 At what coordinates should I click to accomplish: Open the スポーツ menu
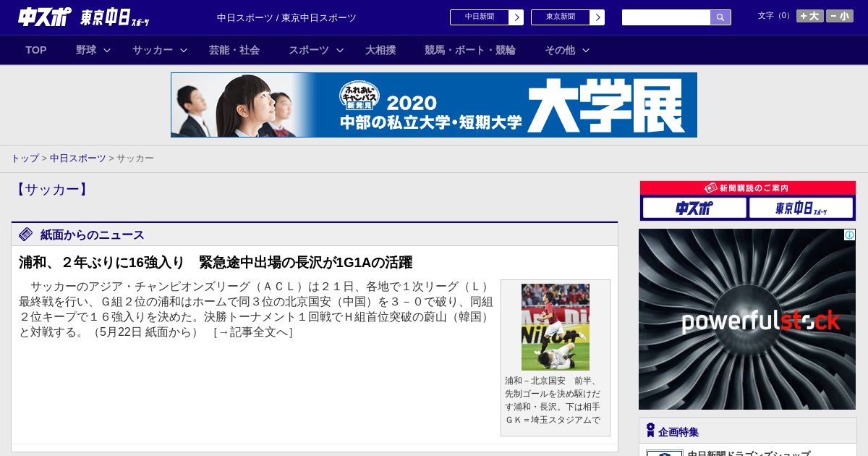309,50
